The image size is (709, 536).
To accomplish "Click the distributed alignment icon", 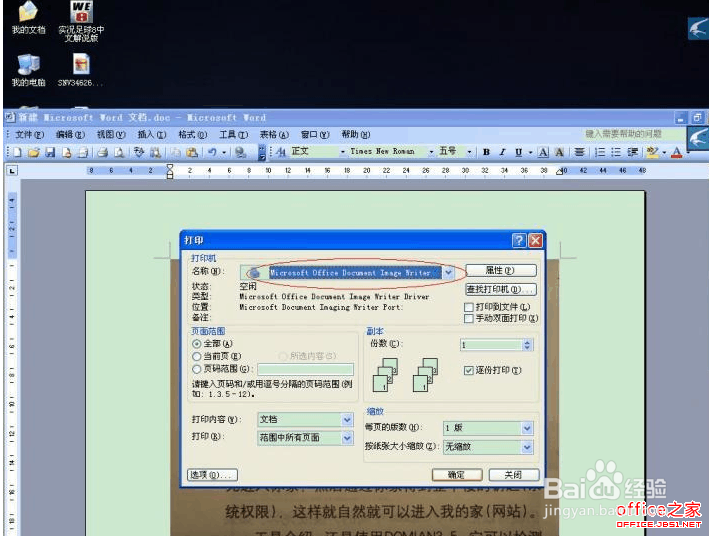I will [579, 152].
